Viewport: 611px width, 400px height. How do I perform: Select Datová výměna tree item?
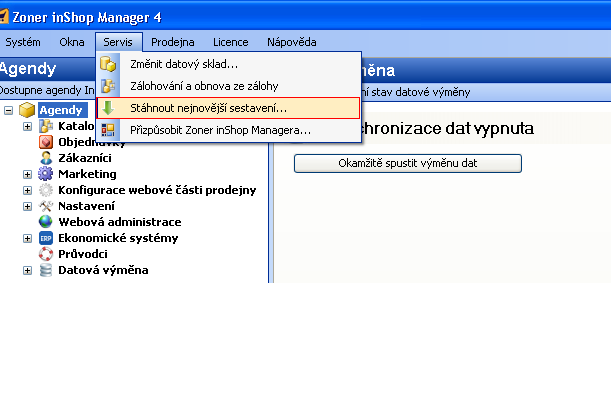point(103,270)
